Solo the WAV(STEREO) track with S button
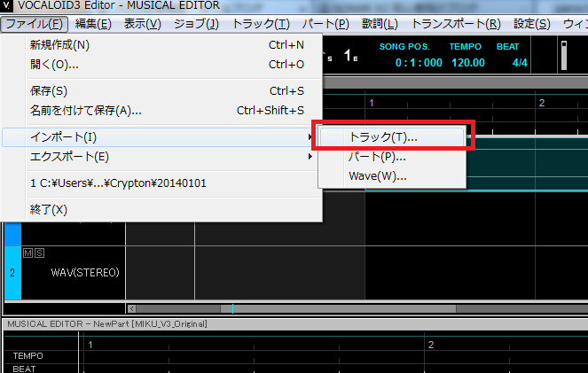The image size is (588, 373). [x=39, y=253]
